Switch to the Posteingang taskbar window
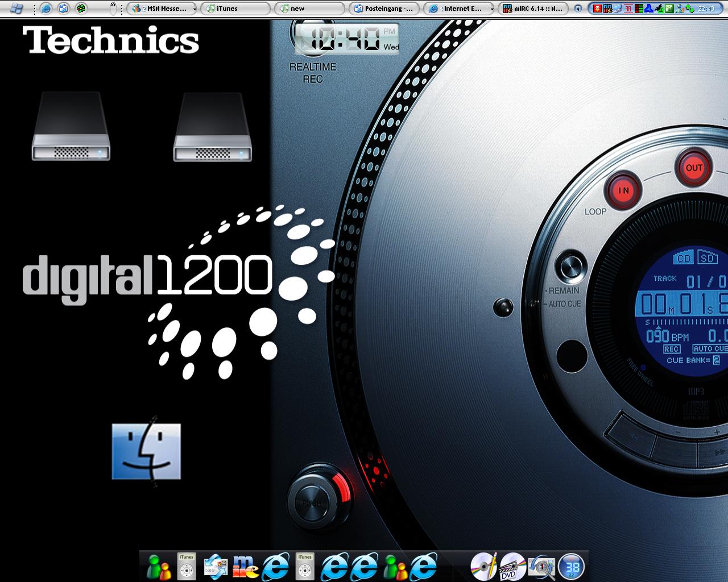The width and height of the screenshot is (728, 582). (383, 9)
